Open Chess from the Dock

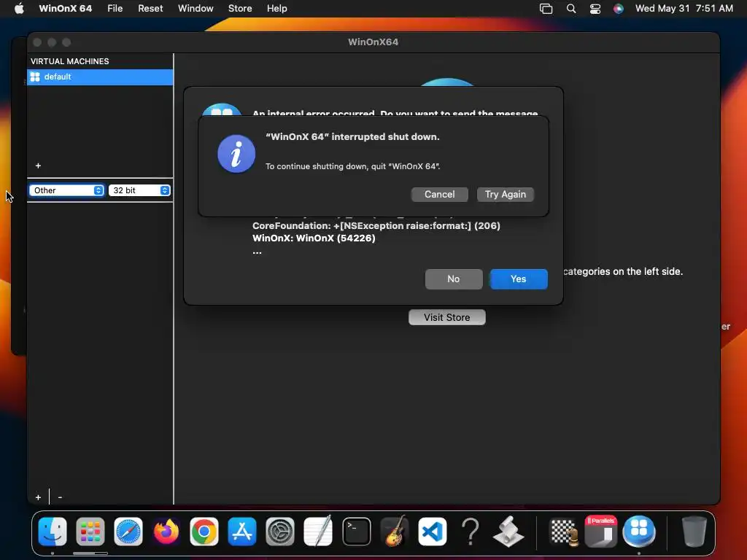coord(563,532)
